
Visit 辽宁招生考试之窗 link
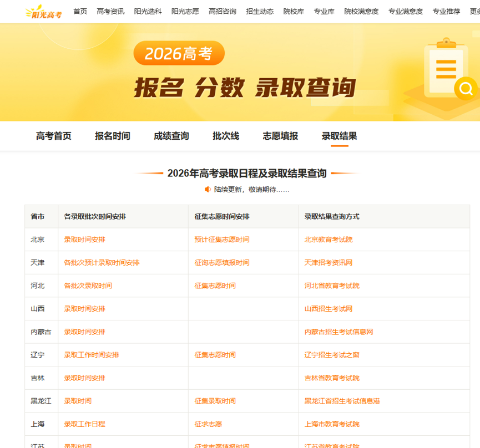[332, 355]
